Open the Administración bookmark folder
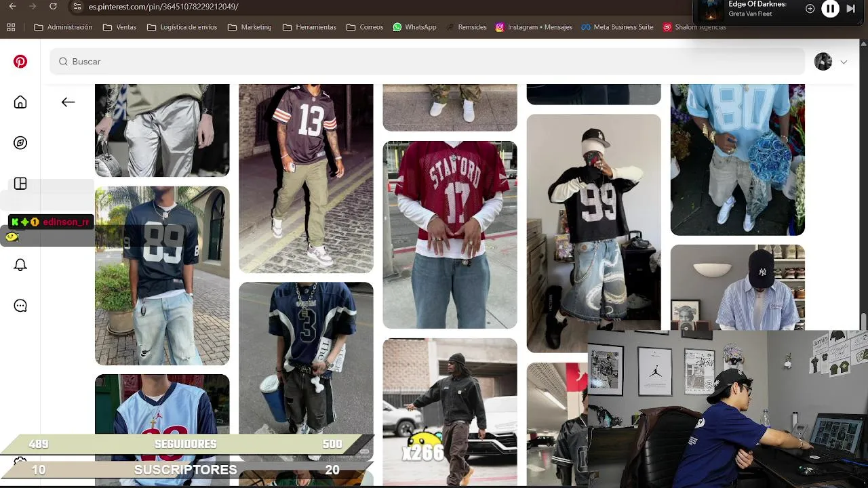This screenshot has width=868, height=488. coord(63,27)
